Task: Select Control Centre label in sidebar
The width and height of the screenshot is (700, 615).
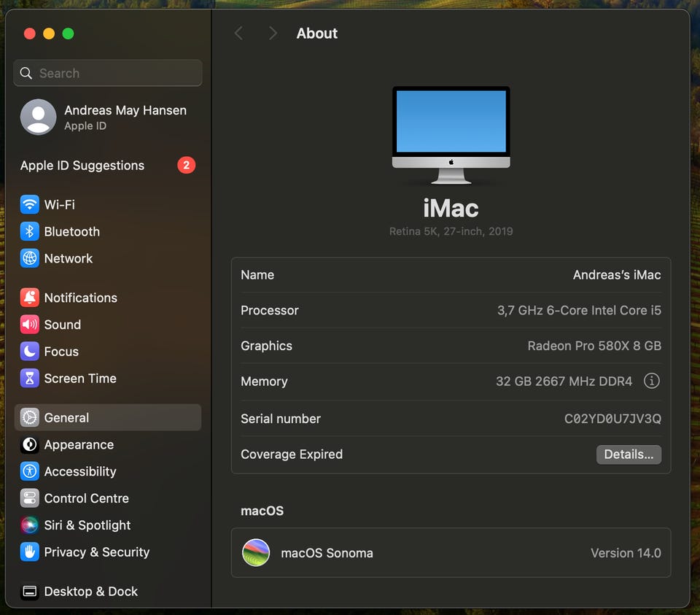Action: coord(87,498)
